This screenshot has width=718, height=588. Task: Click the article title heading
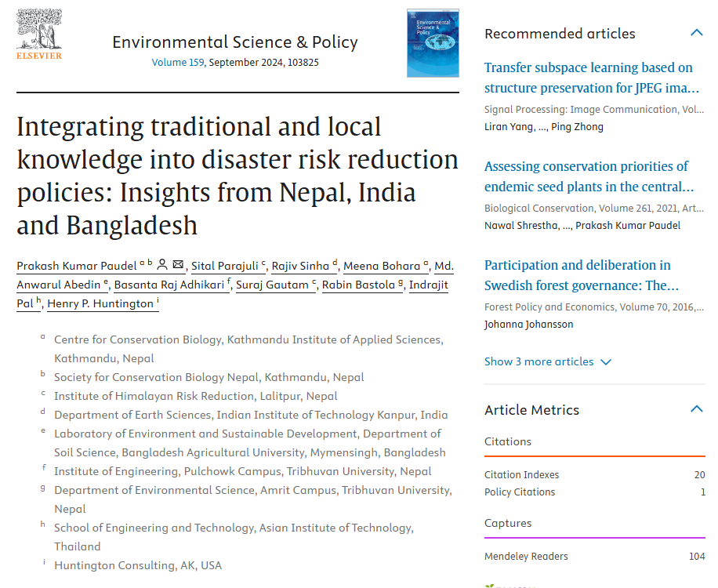coord(238,176)
